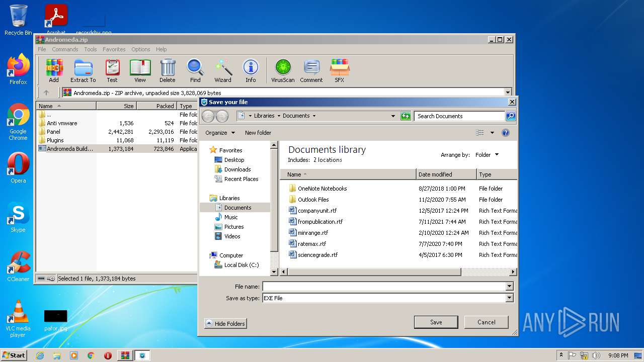Screen dimensions: 644x362
Task: Open Google Chrome desktop shortcut
Action: click(x=18, y=122)
